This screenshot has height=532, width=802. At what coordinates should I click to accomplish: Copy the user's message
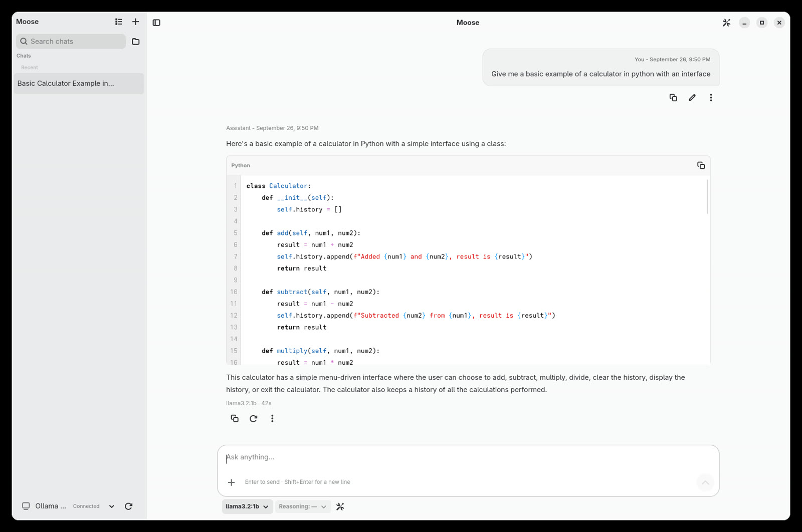coord(673,98)
